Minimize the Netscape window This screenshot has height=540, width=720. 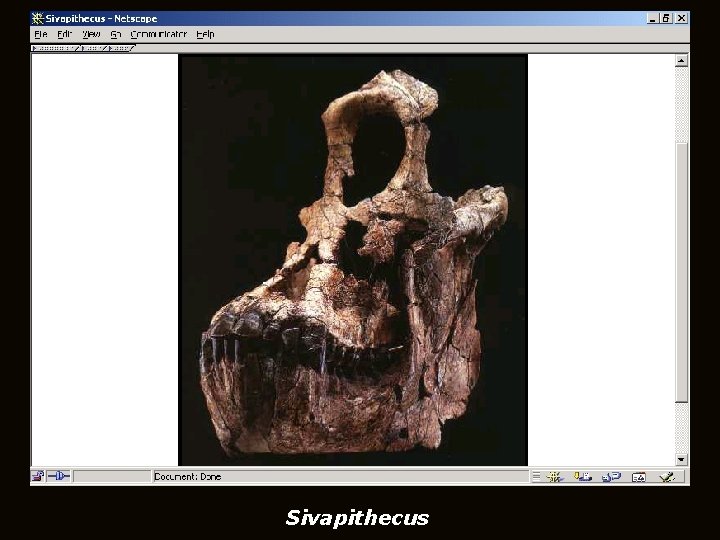coord(652,18)
